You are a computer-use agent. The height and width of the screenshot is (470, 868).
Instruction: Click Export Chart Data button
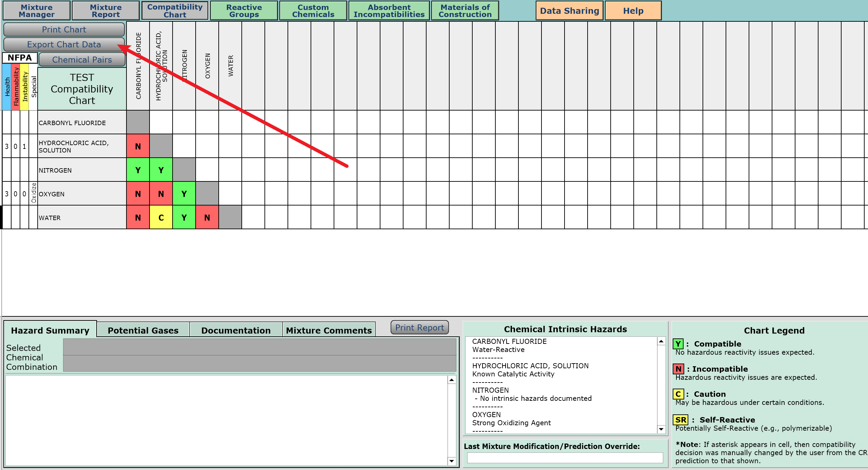64,44
